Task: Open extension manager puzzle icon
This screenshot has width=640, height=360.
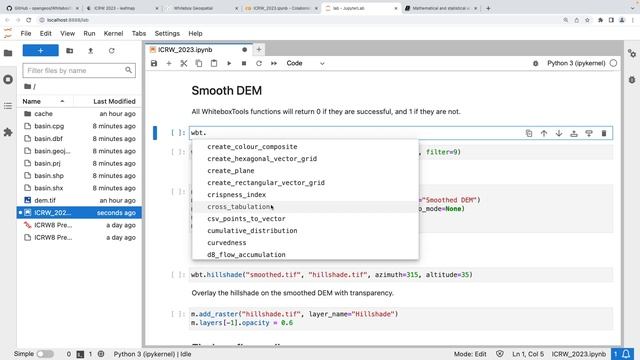Action: click(x=8, y=132)
